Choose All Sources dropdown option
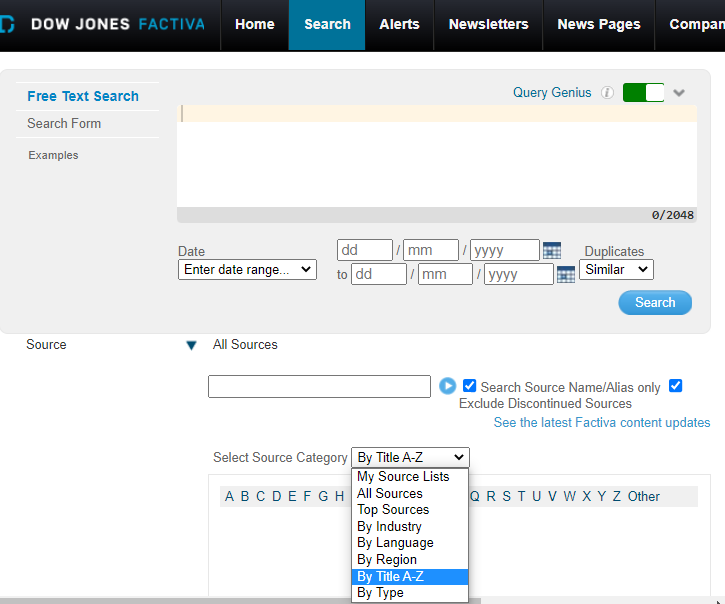The height and width of the screenshot is (604, 725). point(410,493)
